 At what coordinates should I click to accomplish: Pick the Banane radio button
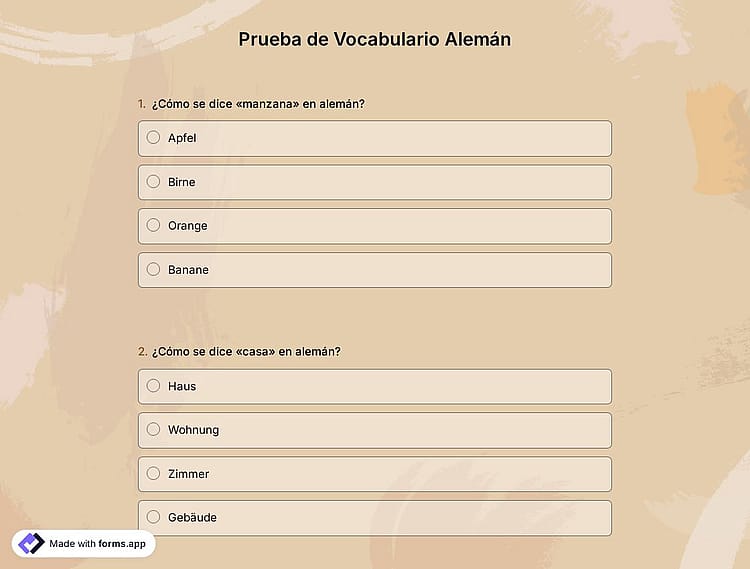(153, 269)
